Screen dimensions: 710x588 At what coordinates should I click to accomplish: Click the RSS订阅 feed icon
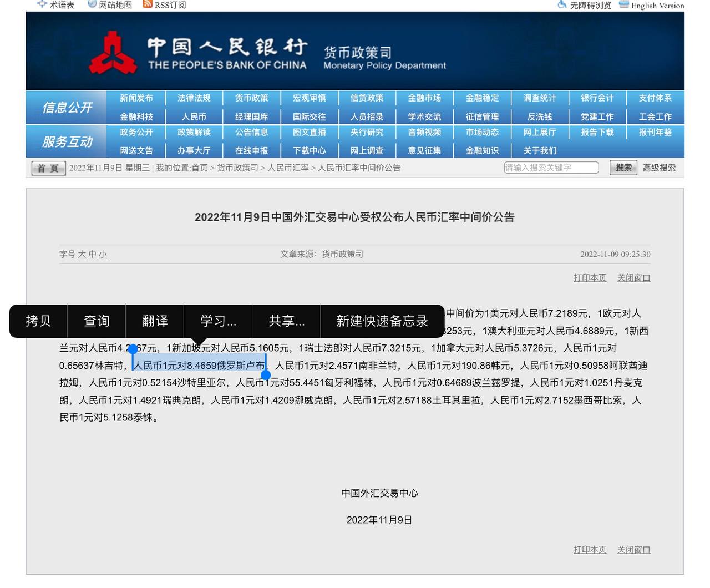(148, 4)
